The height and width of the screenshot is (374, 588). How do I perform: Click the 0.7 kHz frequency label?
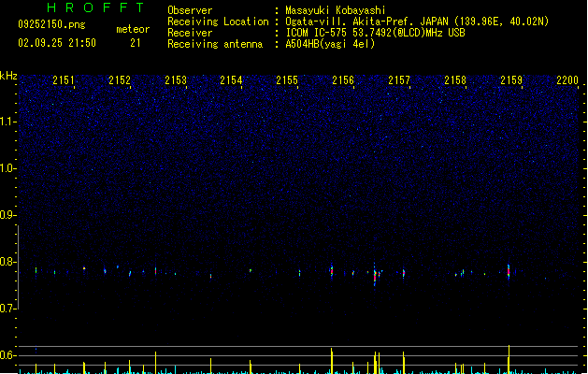(x=7, y=309)
